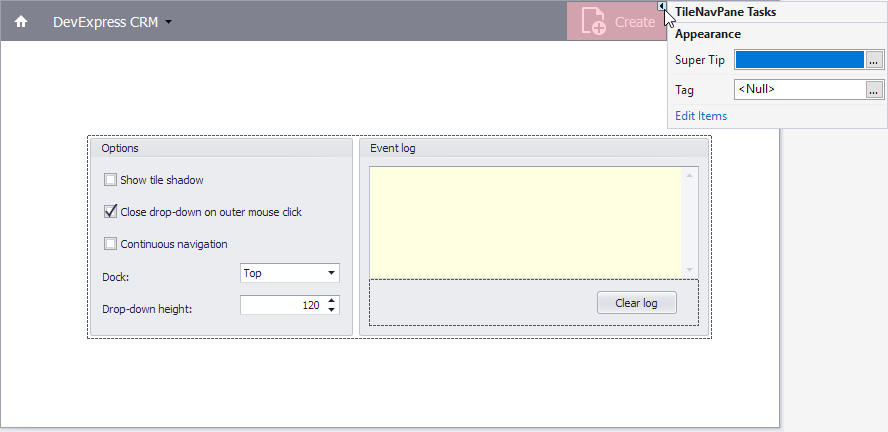Screen dimensions: 888x432
Task: Increase Drop-down height with up arrow
Action: (x=332, y=301)
